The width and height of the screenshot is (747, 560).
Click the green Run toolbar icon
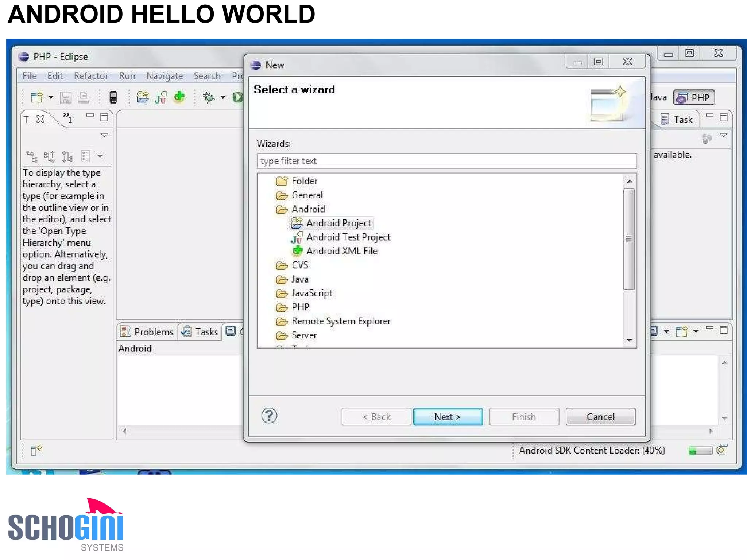tap(238, 97)
